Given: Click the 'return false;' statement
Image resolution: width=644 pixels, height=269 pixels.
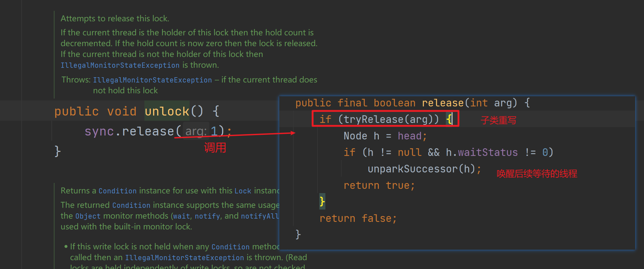Looking at the screenshot, I should pyautogui.click(x=358, y=218).
